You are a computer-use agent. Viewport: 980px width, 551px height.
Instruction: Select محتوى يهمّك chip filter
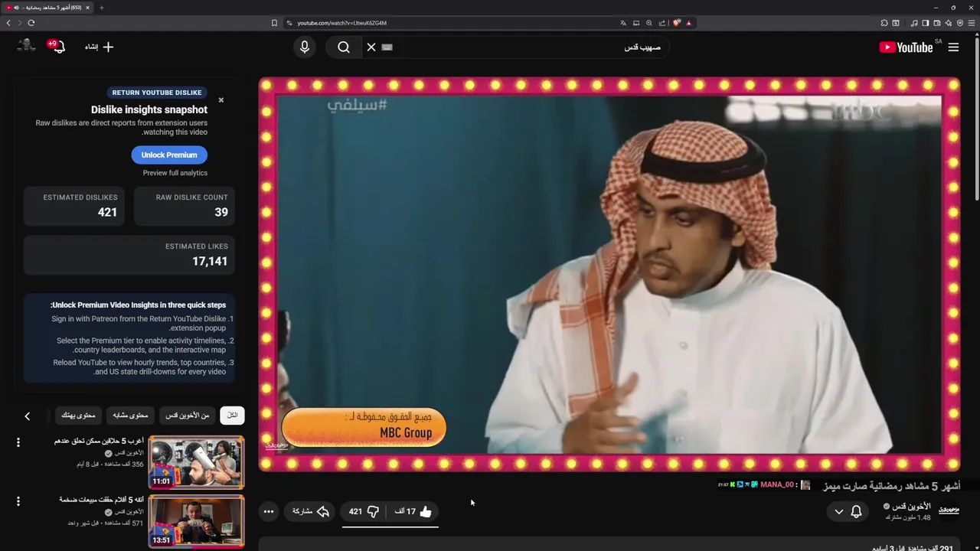point(78,416)
